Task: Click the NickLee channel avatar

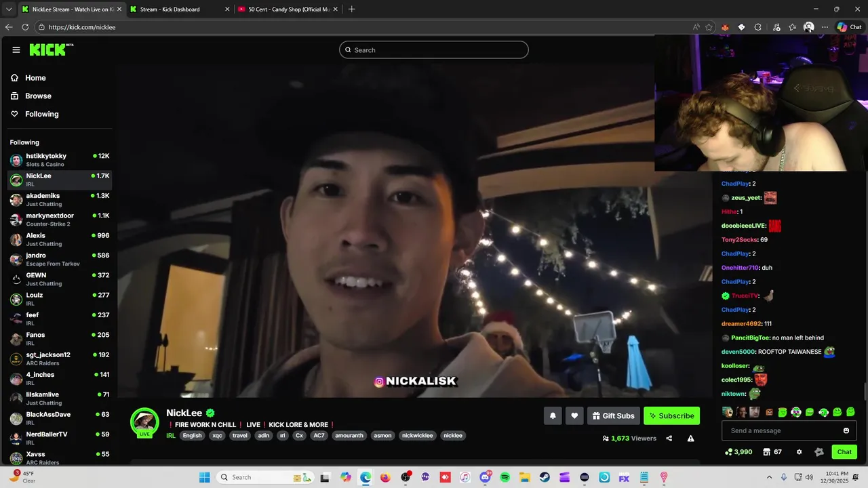Action: pos(144,422)
